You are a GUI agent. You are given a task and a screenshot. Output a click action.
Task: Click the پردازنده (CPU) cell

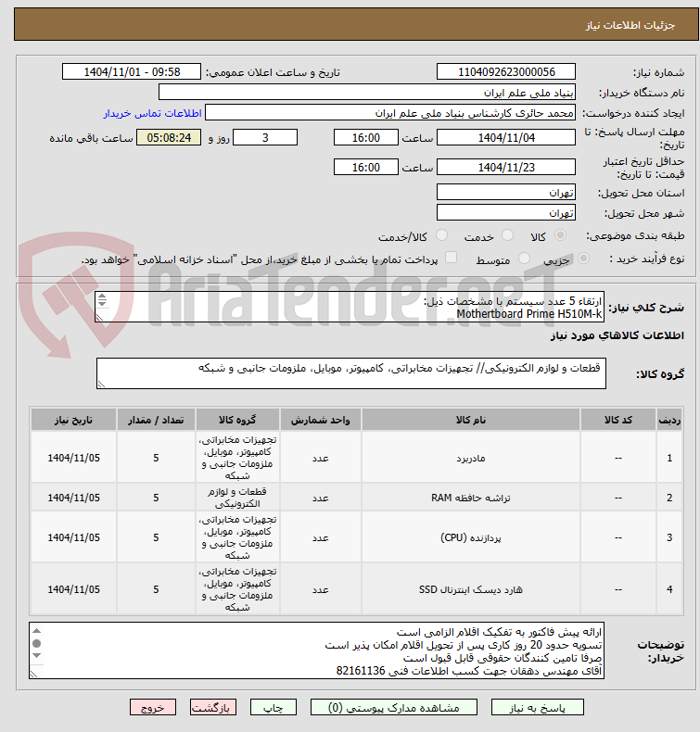click(471, 537)
